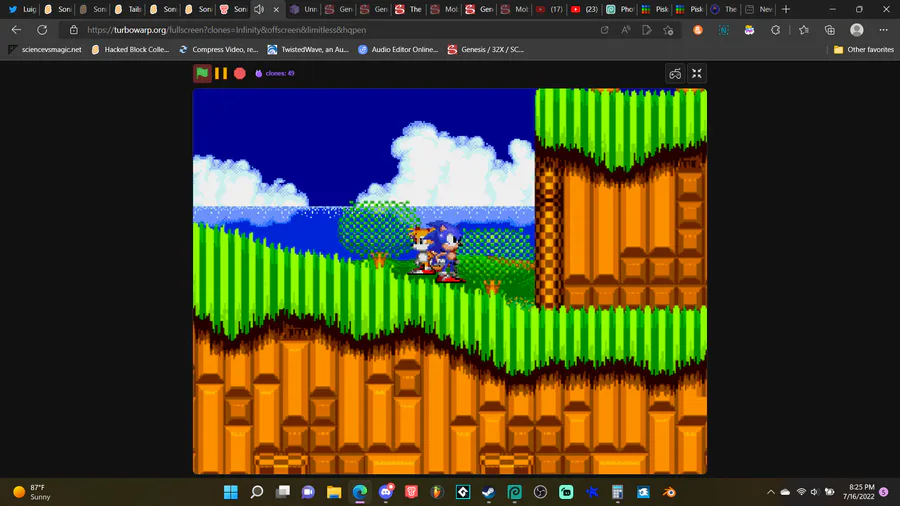Go back to the previous page
This screenshot has height=506, width=900.
(x=16, y=30)
